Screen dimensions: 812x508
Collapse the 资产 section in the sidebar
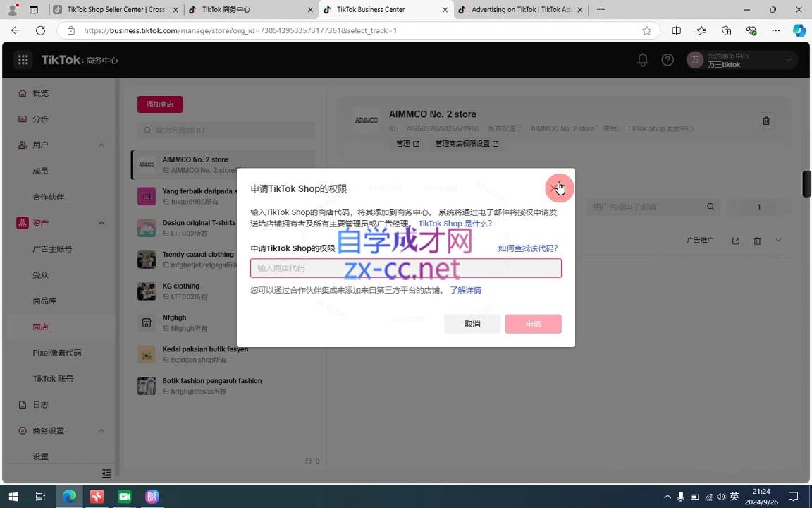click(101, 222)
